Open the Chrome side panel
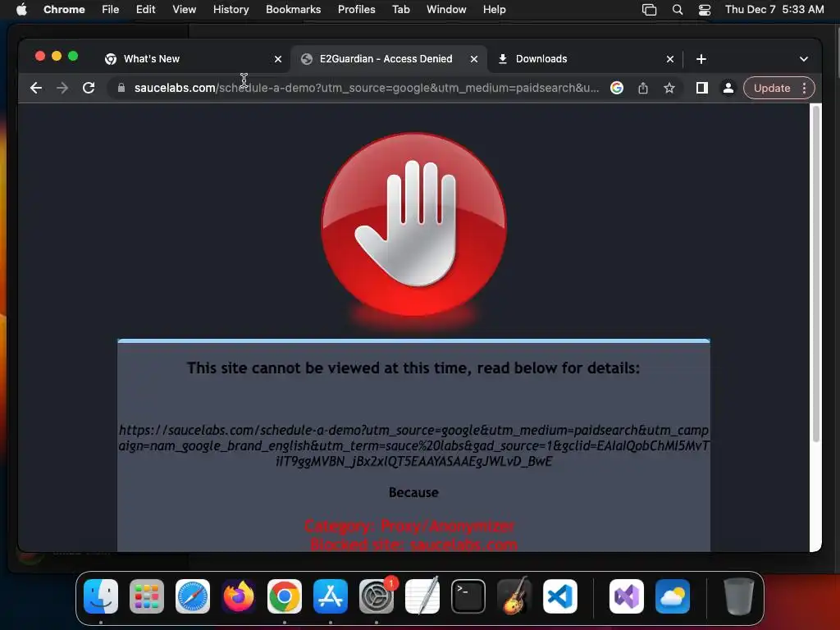The width and height of the screenshot is (840, 630). [x=702, y=88]
